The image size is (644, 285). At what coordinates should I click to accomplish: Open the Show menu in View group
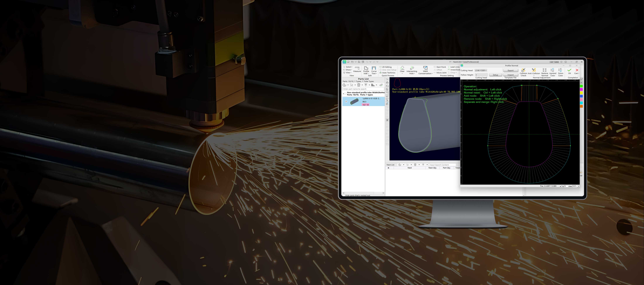click(x=348, y=70)
